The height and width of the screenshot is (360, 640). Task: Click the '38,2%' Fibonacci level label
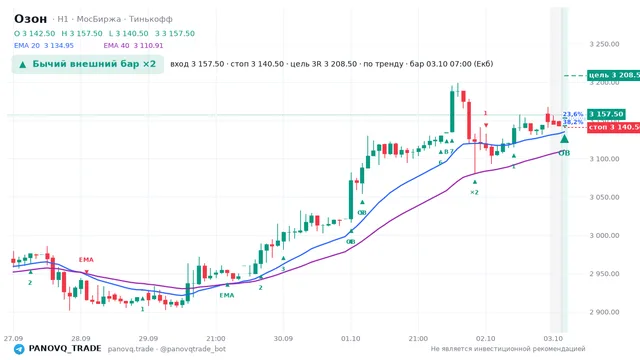tap(573, 122)
